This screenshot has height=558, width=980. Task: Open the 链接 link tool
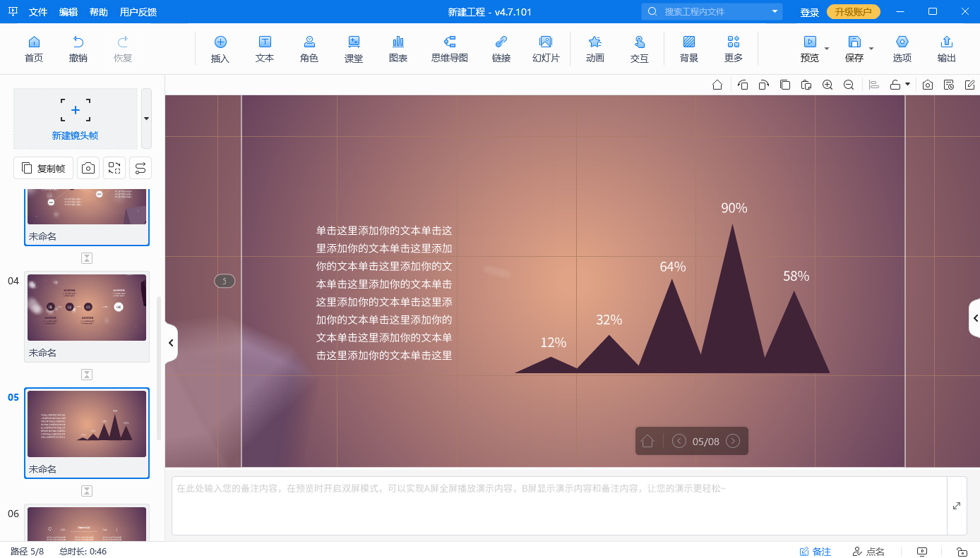point(501,49)
